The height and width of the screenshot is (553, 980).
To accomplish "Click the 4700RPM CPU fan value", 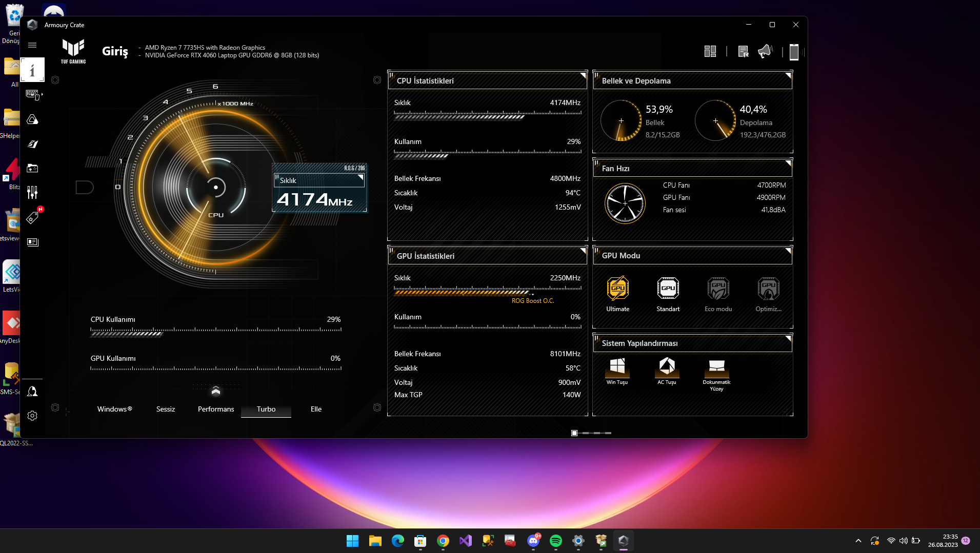I will [771, 185].
